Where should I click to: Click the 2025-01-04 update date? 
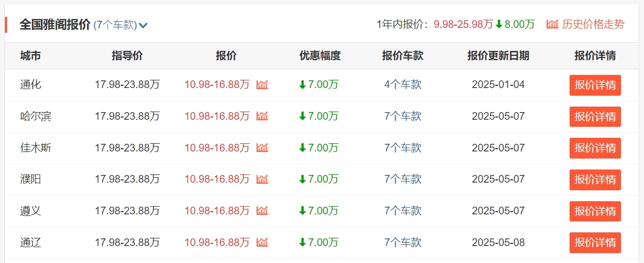point(498,85)
